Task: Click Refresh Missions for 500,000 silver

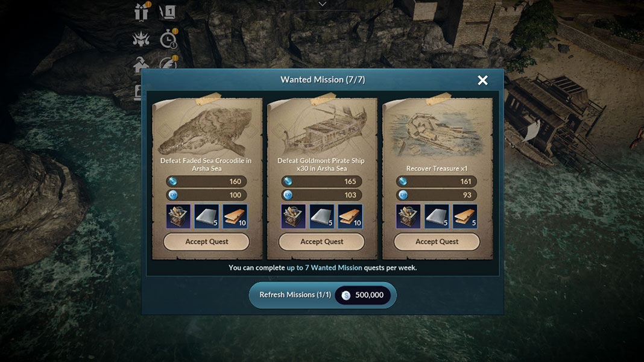Action: click(x=323, y=295)
